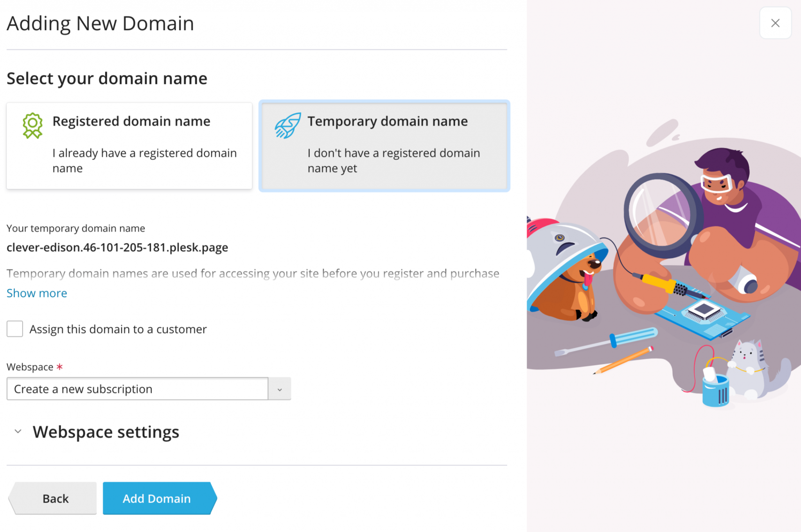Screen dimensions: 801x532
Task: Open the Webspace dropdown arrow
Action: point(280,389)
